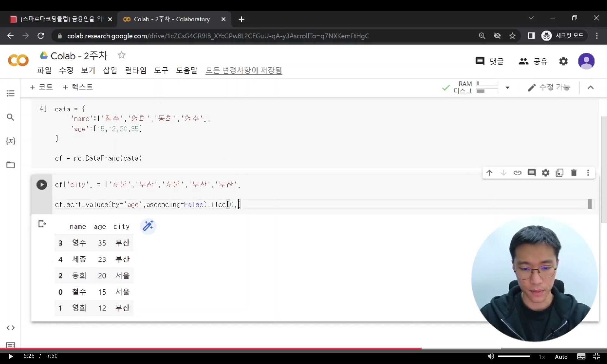Viewport: 607px width, 364px height.
Task: Open browser zoom magnifier icon
Action: click(x=482, y=36)
